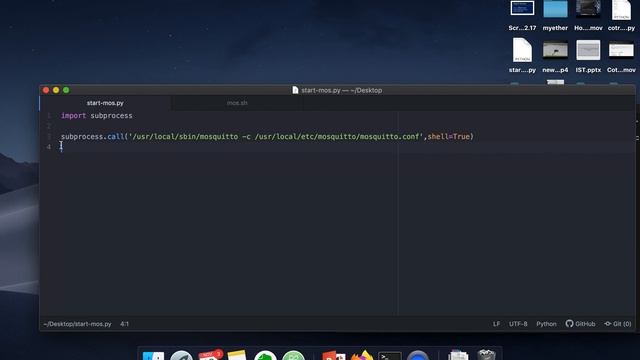This screenshot has width=640, height=360.
Task: Change line ending via LF indicator
Action: [x=496, y=324]
